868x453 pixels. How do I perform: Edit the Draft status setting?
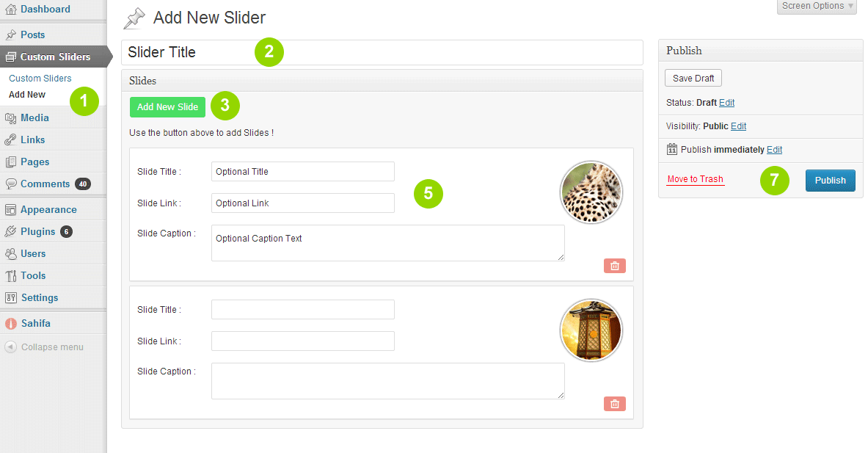tap(727, 103)
